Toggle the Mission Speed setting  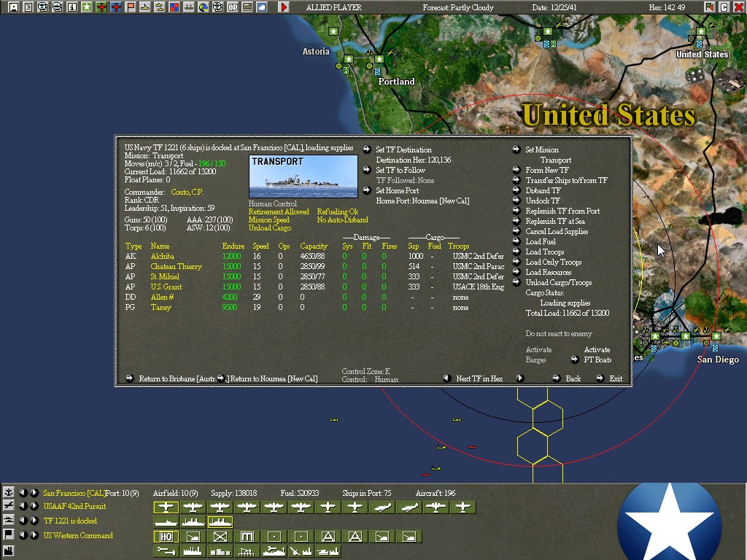(x=268, y=219)
